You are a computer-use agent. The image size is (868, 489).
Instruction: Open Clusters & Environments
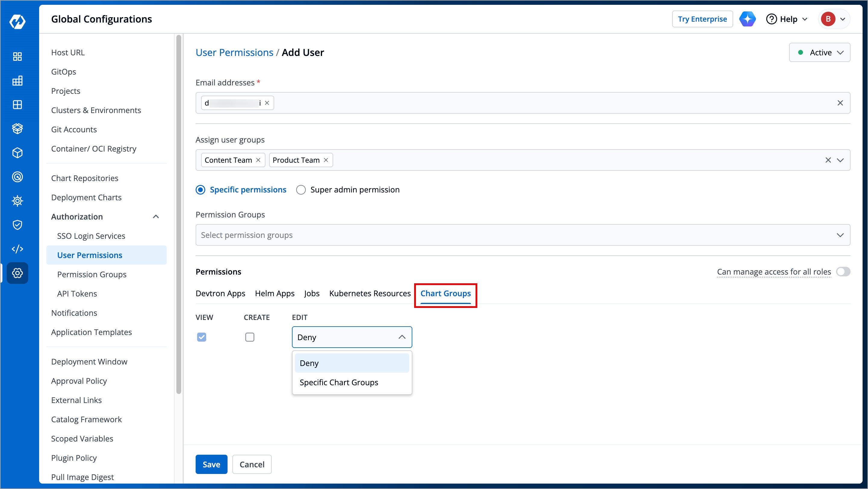96,110
